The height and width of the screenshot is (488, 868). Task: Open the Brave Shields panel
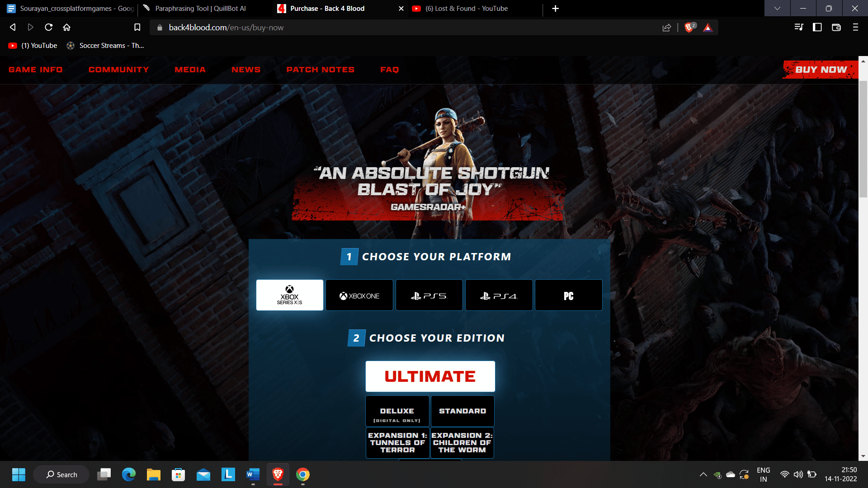[x=689, y=27]
